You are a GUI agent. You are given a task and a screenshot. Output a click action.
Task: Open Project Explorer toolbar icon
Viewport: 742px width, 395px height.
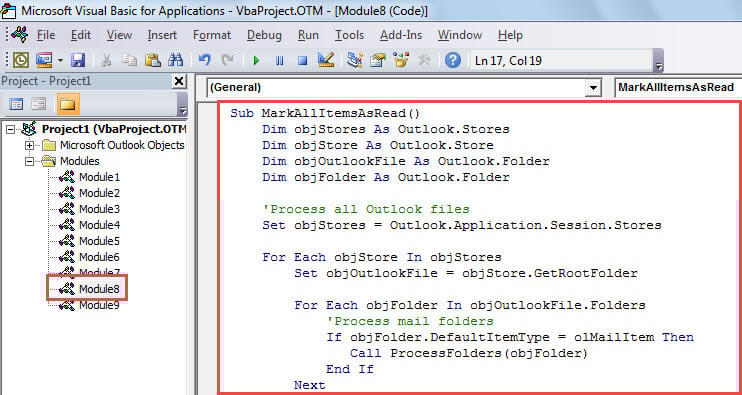point(355,60)
